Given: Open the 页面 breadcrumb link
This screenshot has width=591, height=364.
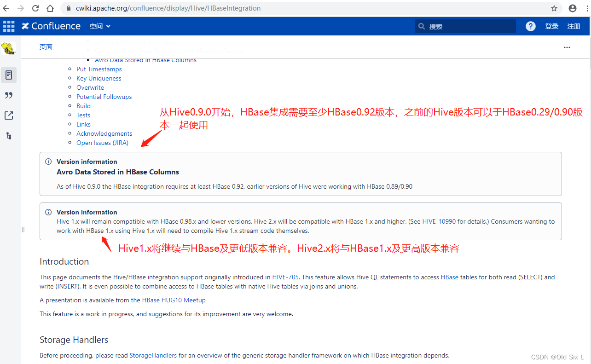Looking at the screenshot, I should pyautogui.click(x=46, y=47).
